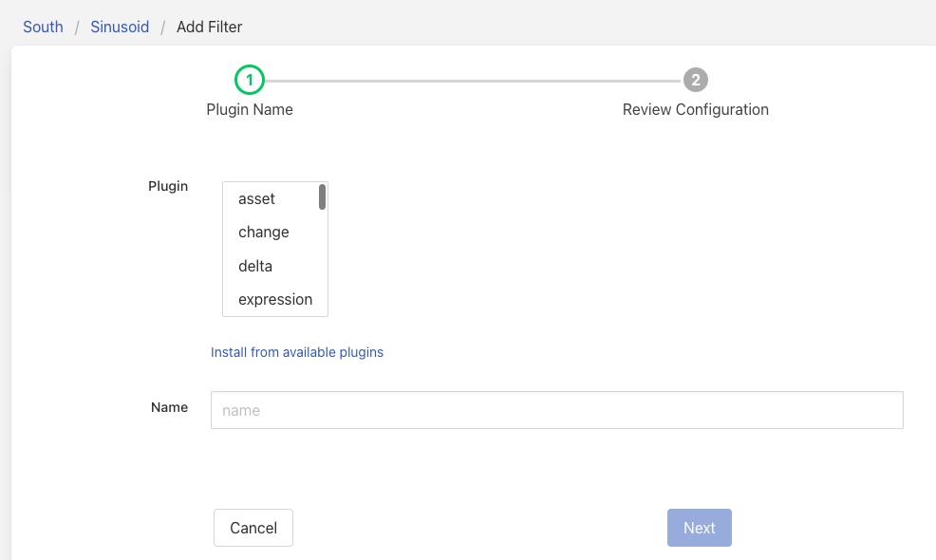The image size is (936, 560).
Task: Click the plugin list scrollbar thumb
Action: [x=322, y=196]
